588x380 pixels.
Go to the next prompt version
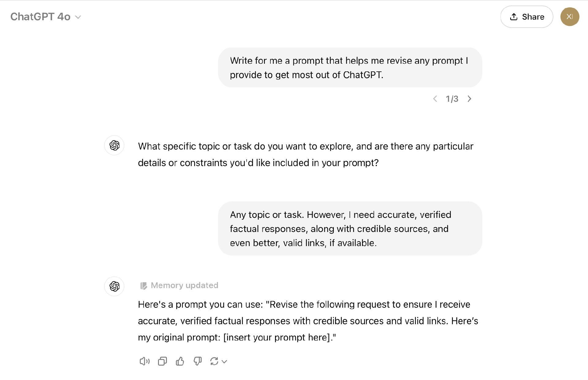tap(469, 99)
